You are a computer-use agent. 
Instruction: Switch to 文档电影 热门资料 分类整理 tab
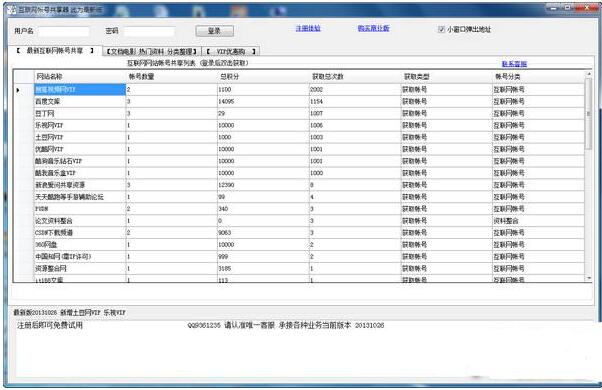click(152, 51)
